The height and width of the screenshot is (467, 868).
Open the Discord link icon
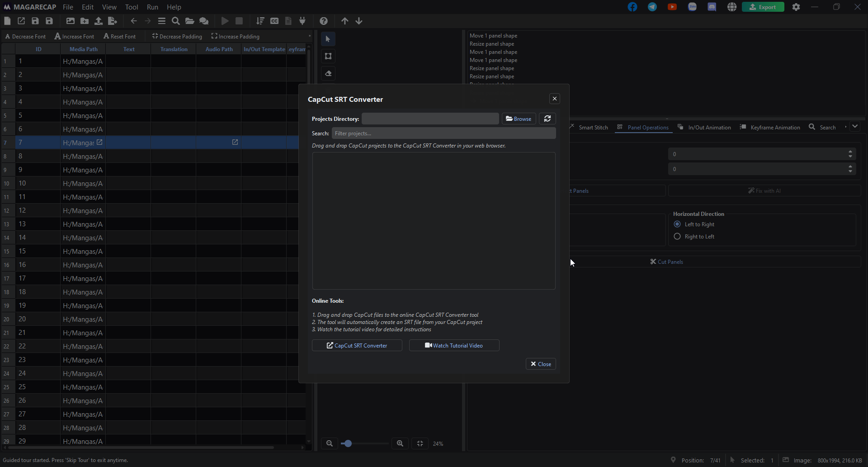point(712,7)
